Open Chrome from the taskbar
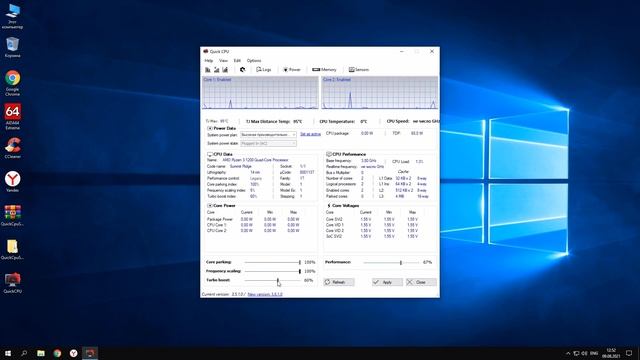The image size is (640, 360). tap(57, 353)
